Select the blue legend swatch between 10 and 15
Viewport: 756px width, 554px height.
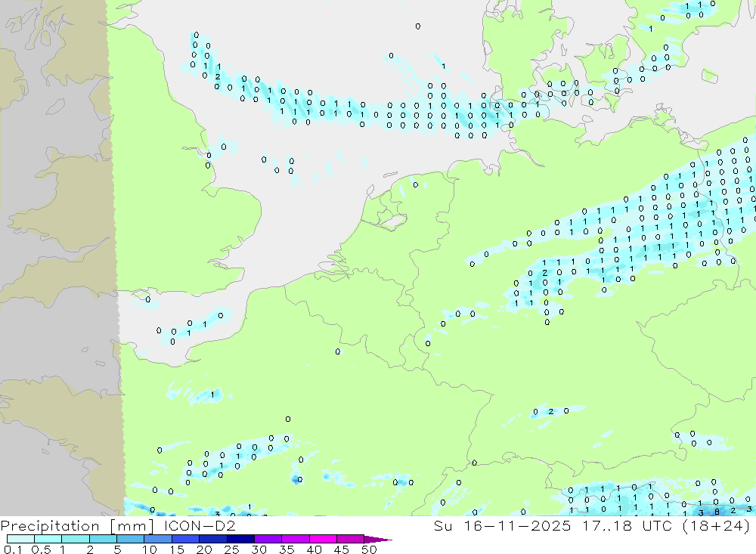coord(158,539)
